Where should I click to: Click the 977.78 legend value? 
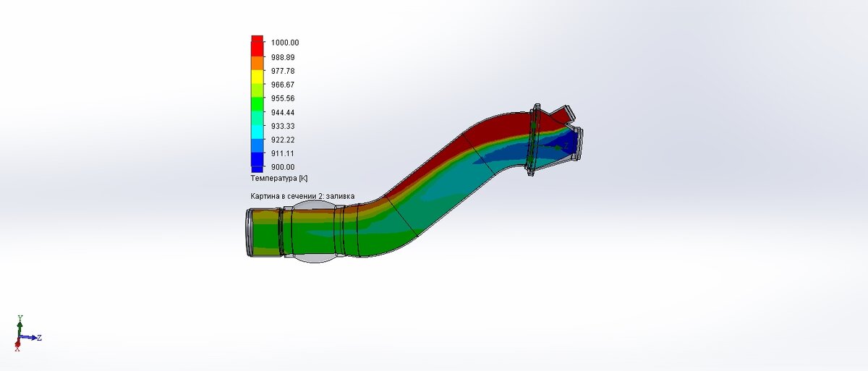click(x=283, y=71)
